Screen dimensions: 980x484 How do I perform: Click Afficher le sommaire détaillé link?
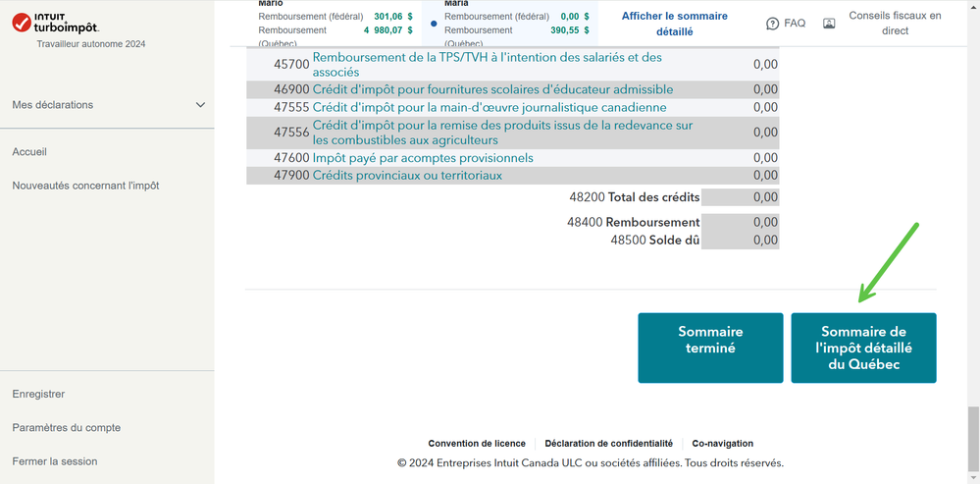(674, 24)
